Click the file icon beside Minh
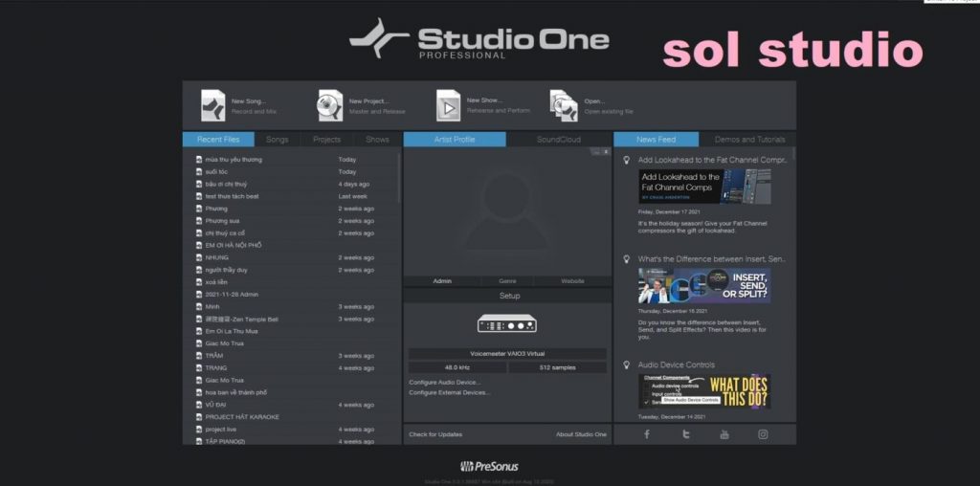 199,307
